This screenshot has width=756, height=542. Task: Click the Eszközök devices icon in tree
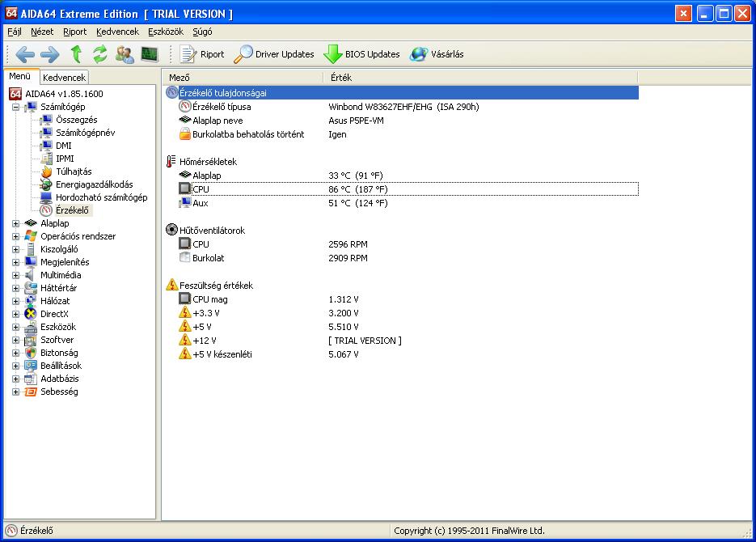(31, 327)
